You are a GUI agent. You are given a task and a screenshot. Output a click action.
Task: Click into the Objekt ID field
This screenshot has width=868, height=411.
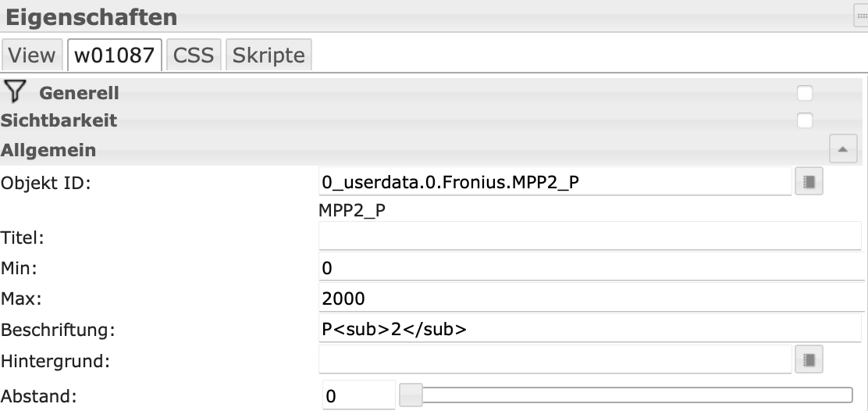coord(554,183)
